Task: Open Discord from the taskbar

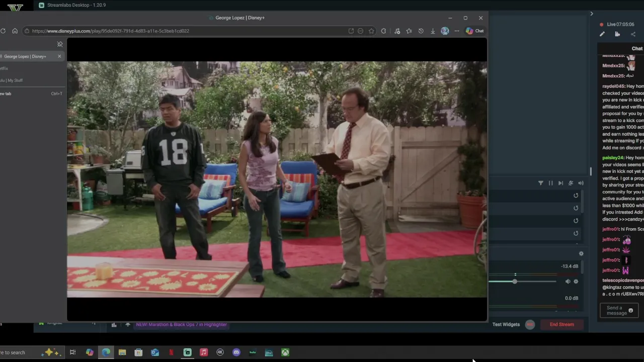Action: (x=236, y=352)
